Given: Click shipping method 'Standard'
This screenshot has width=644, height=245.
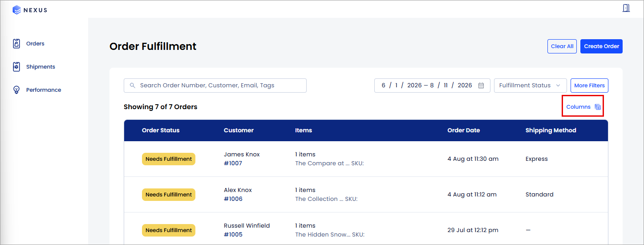Looking at the screenshot, I should click(x=539, y=195).
